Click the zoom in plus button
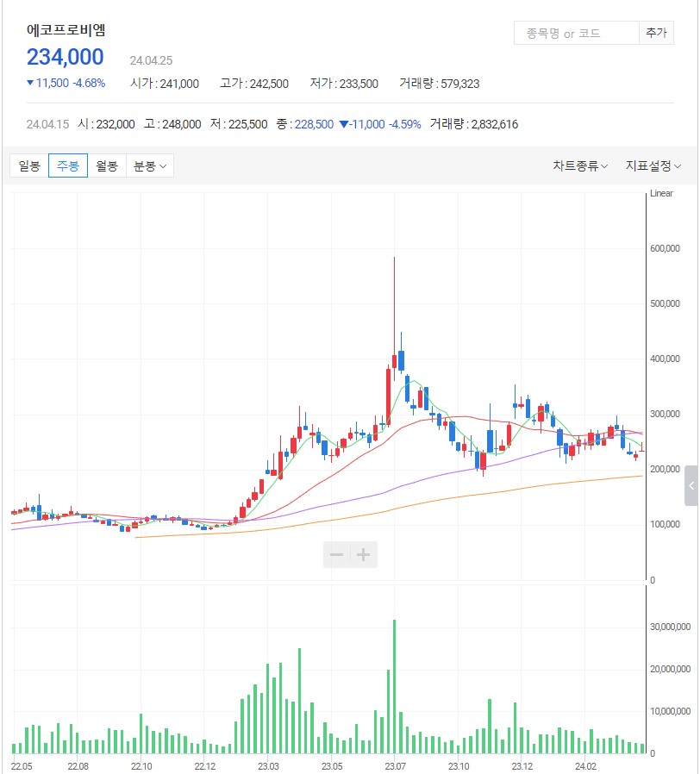The image size is (700, 774). click(x=365, y=554)
